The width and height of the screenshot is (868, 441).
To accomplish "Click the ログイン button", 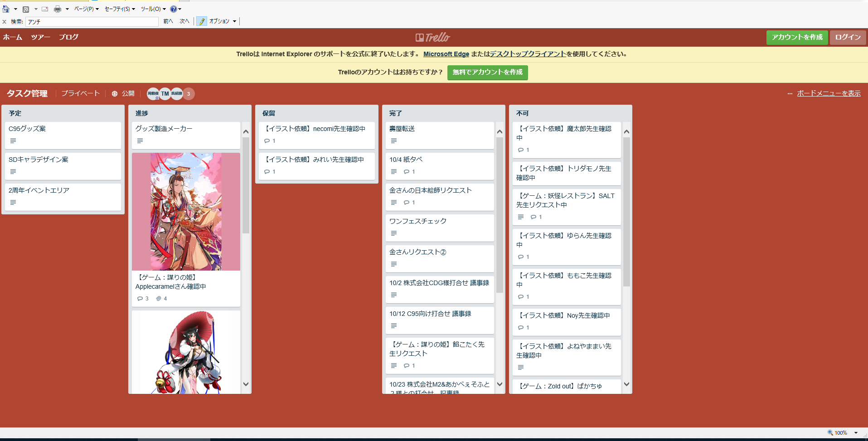I will (x=848, y=37).
